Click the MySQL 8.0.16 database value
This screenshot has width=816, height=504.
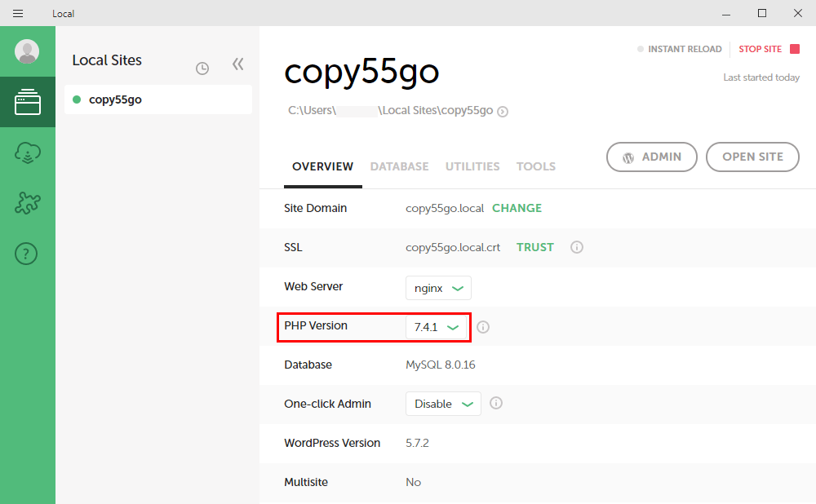[x=441, y=365]
